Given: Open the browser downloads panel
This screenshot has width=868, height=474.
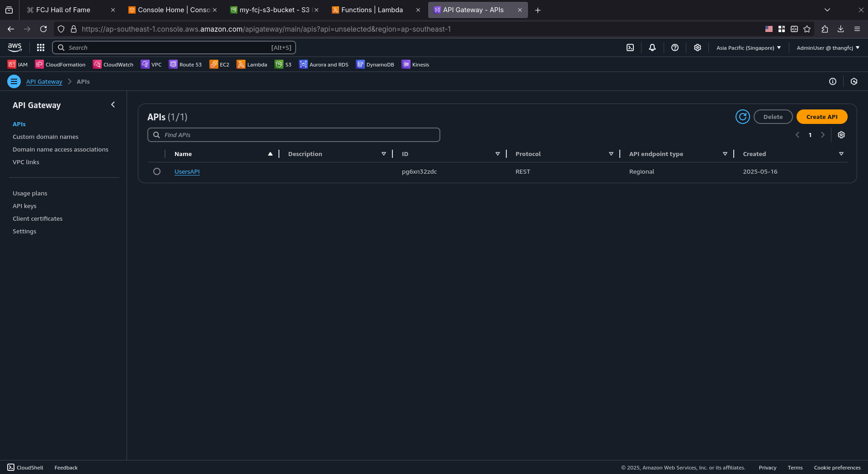Looking at the screenshot, I should pyautogui.click(x=841, y=29).
